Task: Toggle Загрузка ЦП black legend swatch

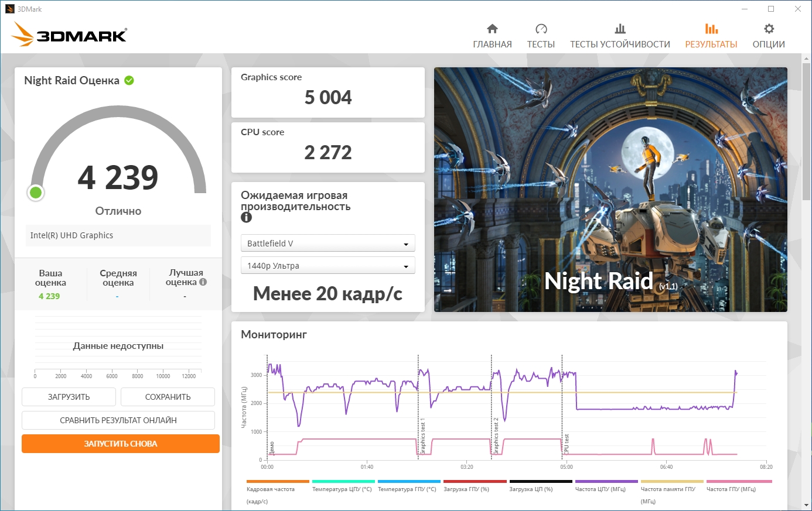Action: tap(541, 482)
